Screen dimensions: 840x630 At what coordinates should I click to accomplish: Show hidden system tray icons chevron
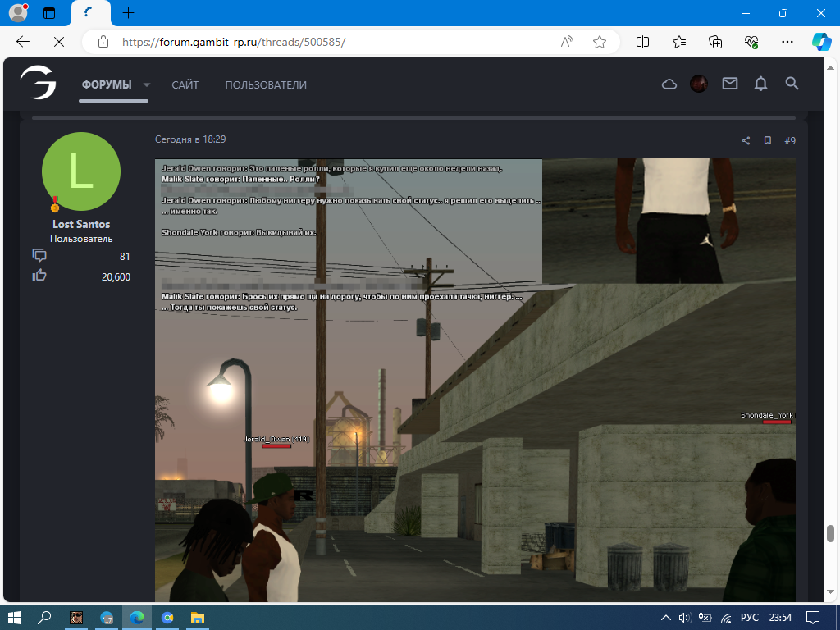pyautogui.click(x=666, y=617)
